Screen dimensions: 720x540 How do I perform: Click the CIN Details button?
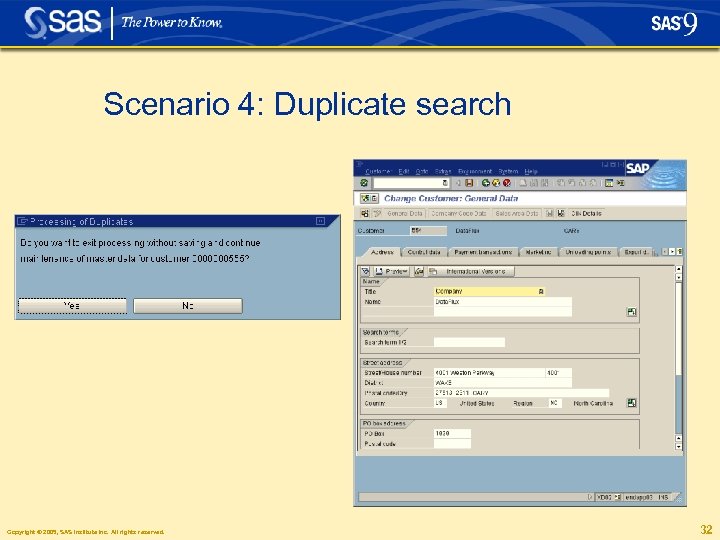(586, 213)
